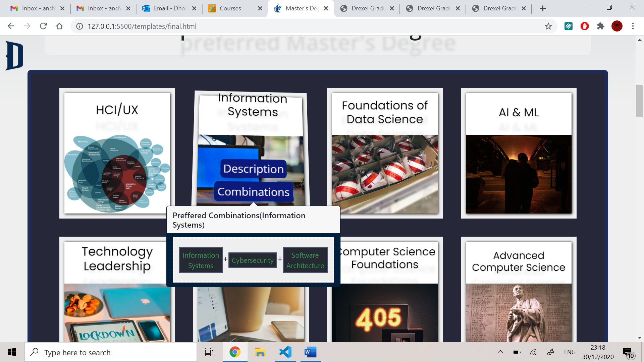Reload the current page

[43, 26]
